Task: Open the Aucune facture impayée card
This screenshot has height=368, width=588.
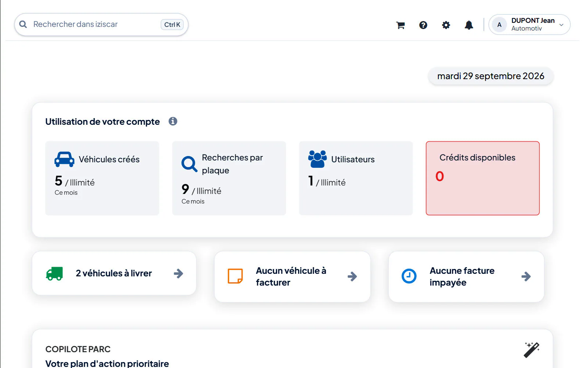Action: pos(466,277)
